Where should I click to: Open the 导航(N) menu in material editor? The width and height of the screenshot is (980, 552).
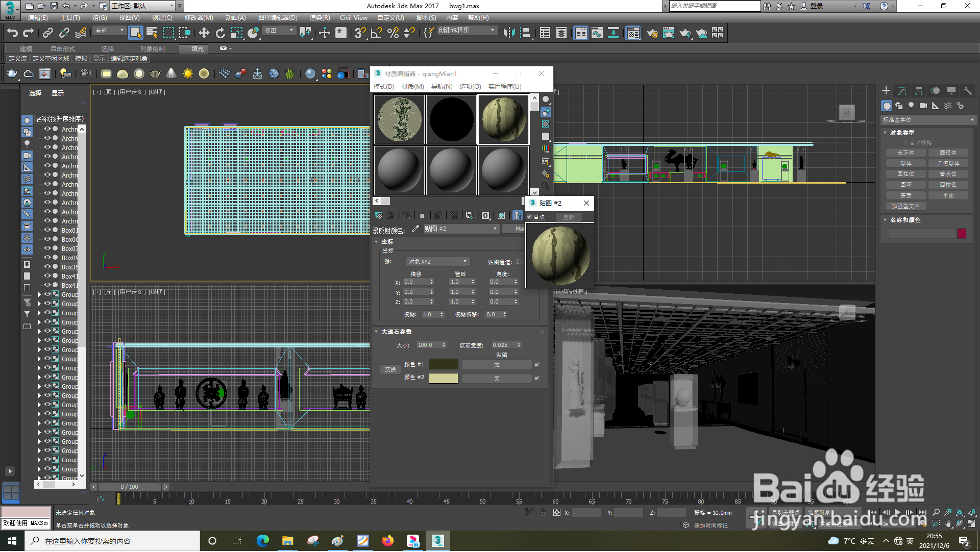[x=442, y=87]
